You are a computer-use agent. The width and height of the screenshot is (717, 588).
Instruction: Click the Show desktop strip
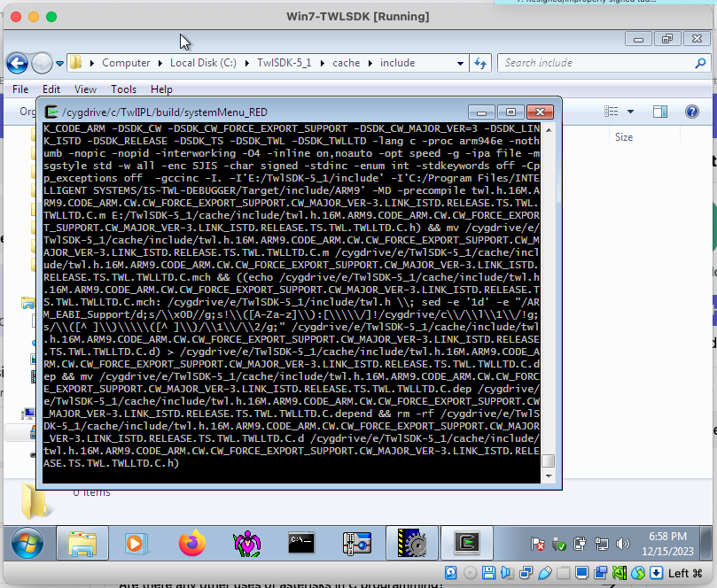point(706,543)
